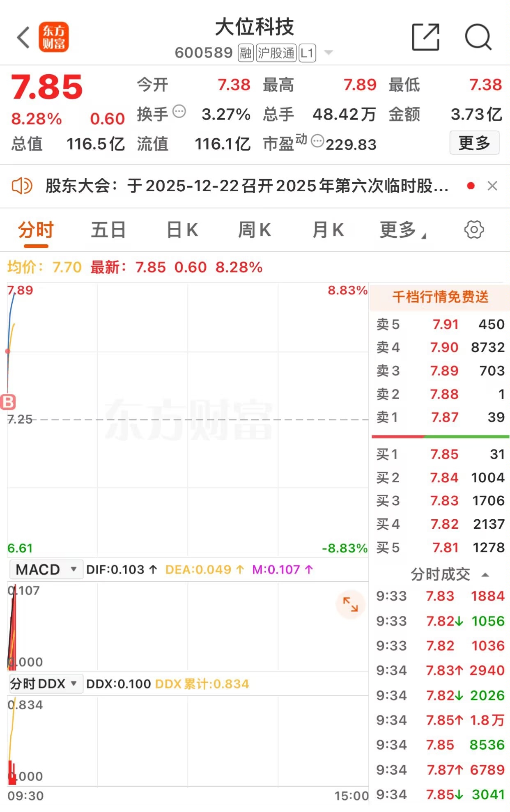Expand stock code dropdown arrow
Screen dimensions: 510x812
[x=328, y=53]
